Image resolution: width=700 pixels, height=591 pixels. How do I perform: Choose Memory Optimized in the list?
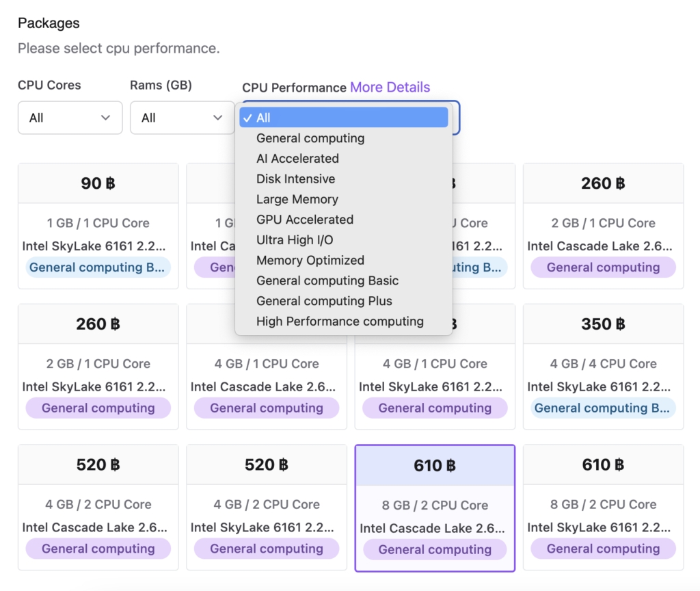pyautogui.click(x=310, y=261)
